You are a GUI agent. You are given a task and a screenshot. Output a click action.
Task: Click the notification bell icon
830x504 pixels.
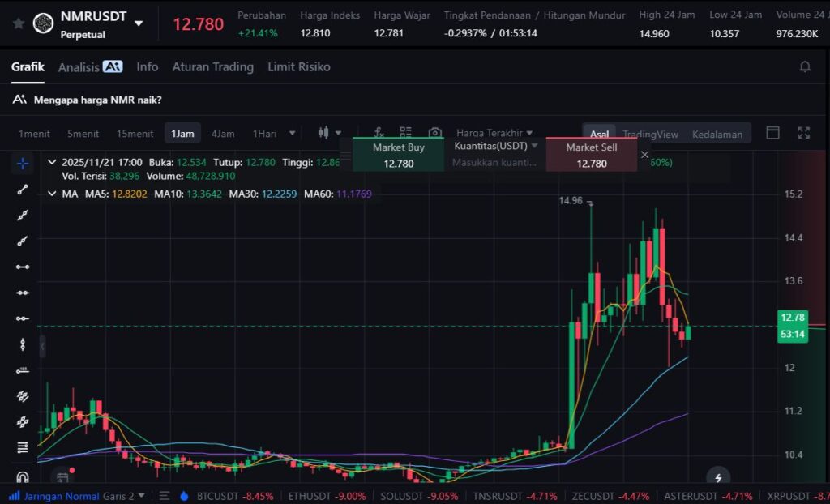(805, 67)
